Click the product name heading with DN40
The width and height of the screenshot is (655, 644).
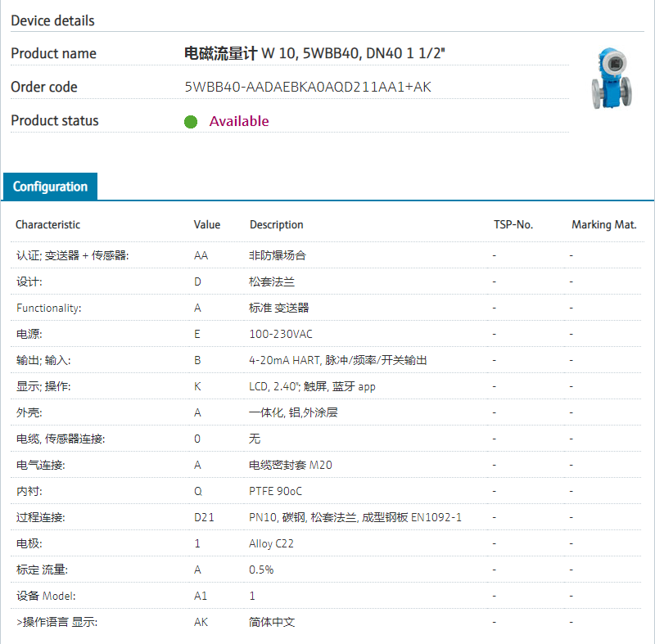tap(315, 54)
